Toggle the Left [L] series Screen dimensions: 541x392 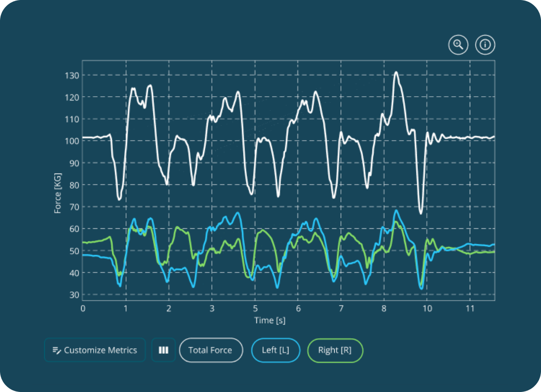276,350
